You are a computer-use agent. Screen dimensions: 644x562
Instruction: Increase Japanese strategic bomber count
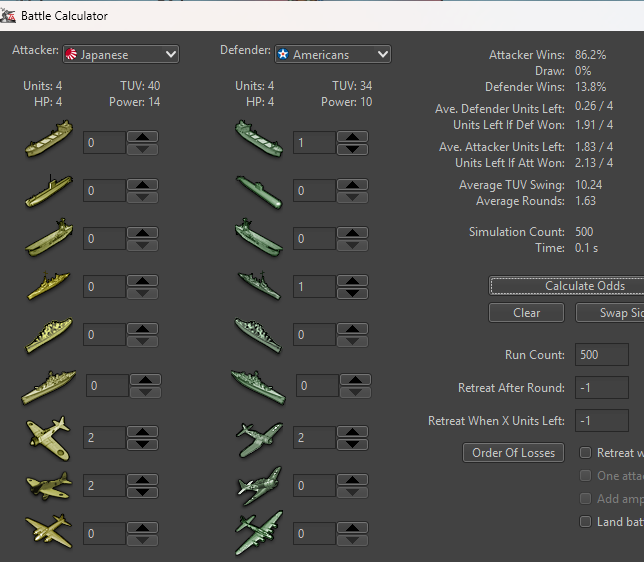tap(143, 528)
